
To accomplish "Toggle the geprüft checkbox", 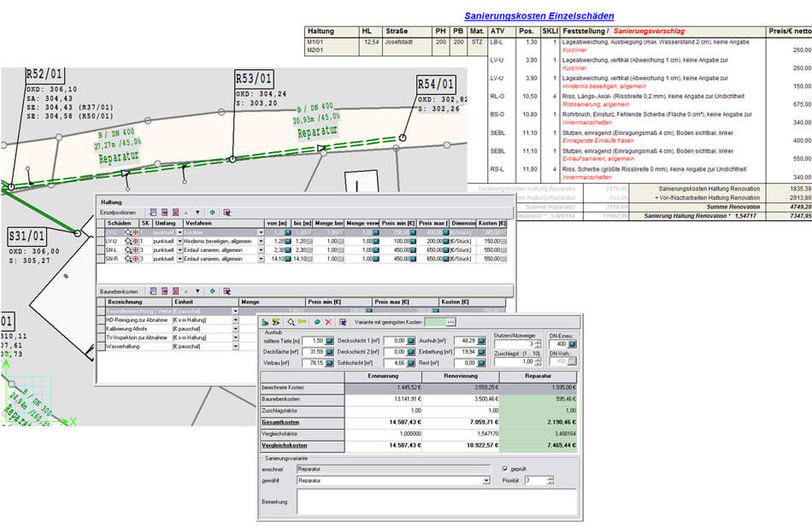I will click(505, 468).
